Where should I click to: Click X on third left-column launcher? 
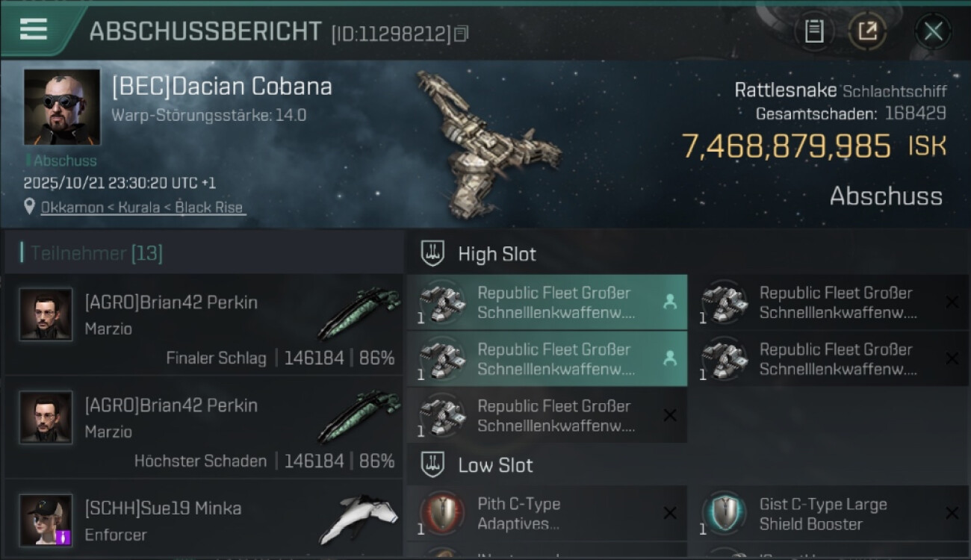tap(669, 416)
